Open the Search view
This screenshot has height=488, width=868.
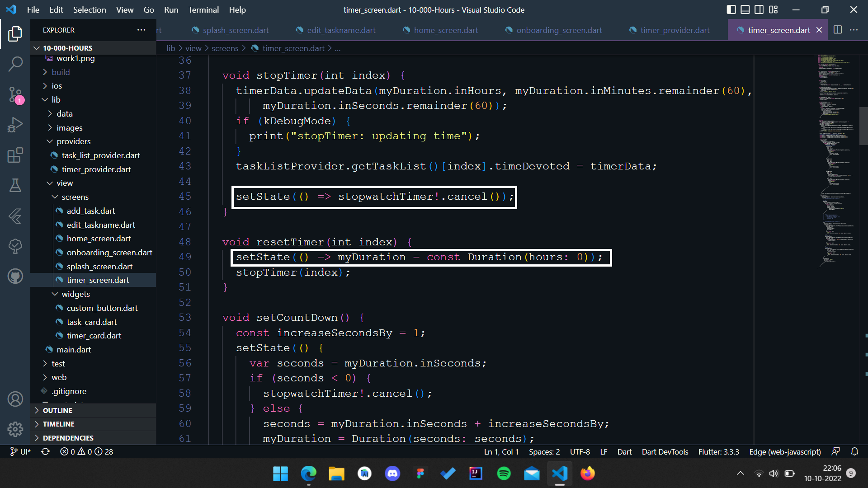15,65
